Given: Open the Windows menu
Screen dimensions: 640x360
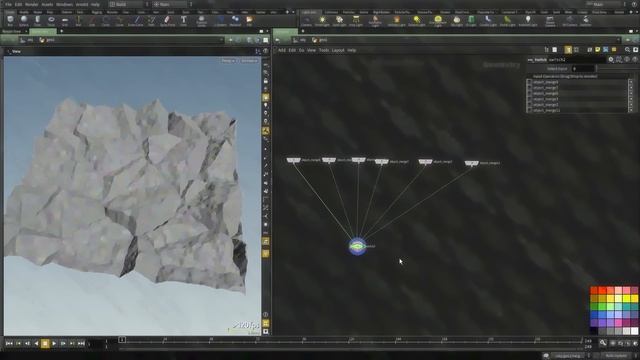Looking at the screenshot, I should [64, 4].
